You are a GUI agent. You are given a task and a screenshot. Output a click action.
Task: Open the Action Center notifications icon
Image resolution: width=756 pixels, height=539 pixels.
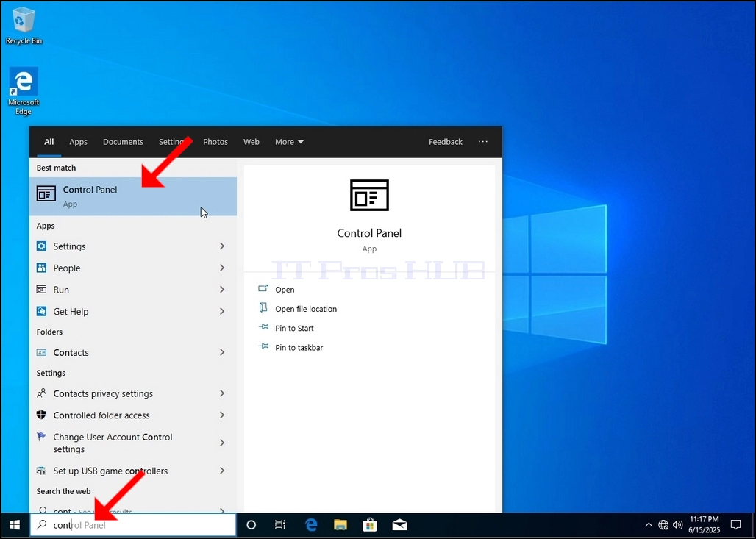coord(735,525)
